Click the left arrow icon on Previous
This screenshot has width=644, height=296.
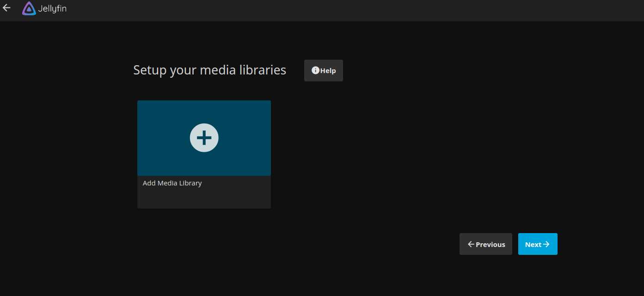tap(471, 244)
